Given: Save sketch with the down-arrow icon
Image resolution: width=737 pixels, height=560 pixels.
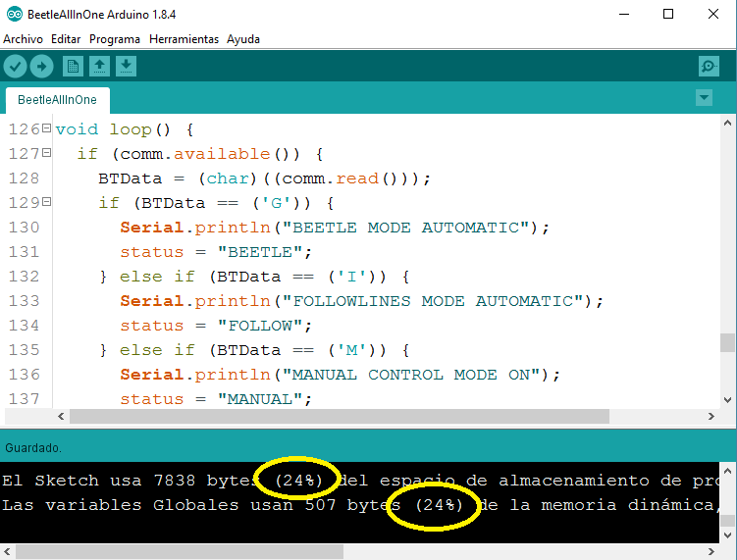Looking at the screenshot, I should click(x=126, y=67).
